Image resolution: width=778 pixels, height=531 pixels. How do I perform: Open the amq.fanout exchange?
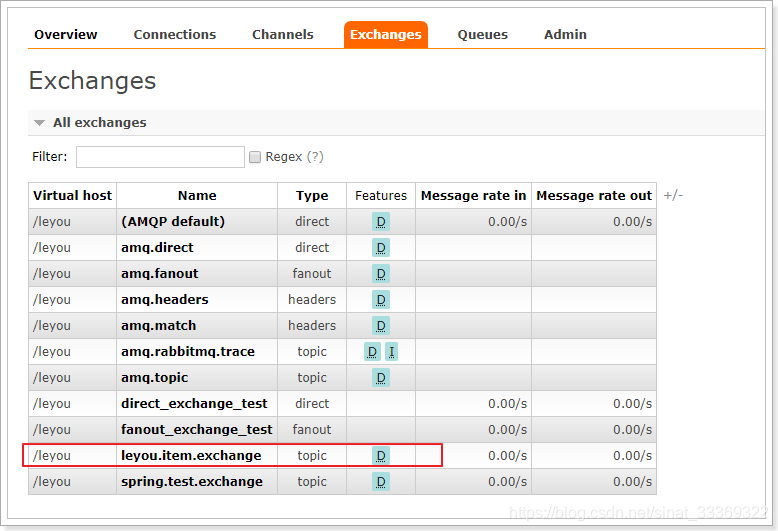(159, 273)
